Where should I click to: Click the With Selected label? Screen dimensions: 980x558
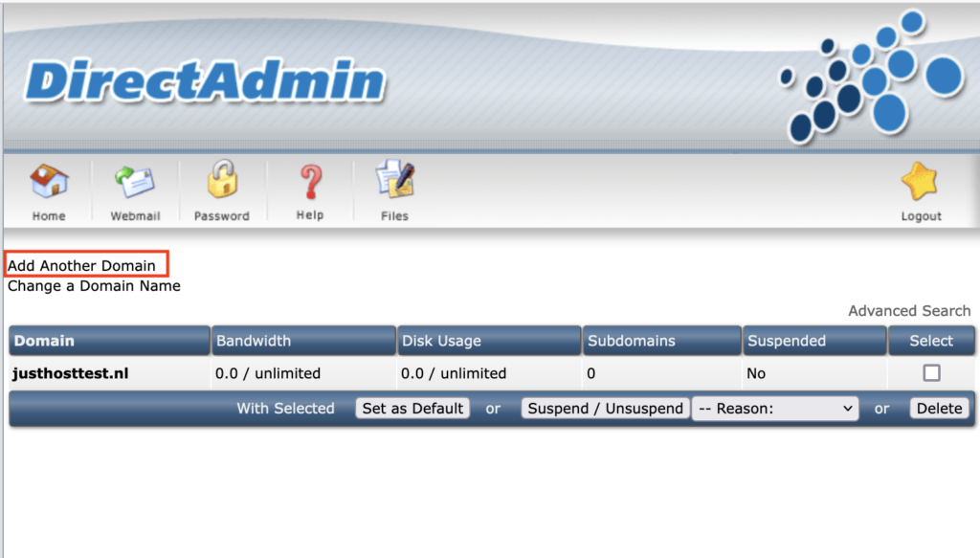coord(285,409)
